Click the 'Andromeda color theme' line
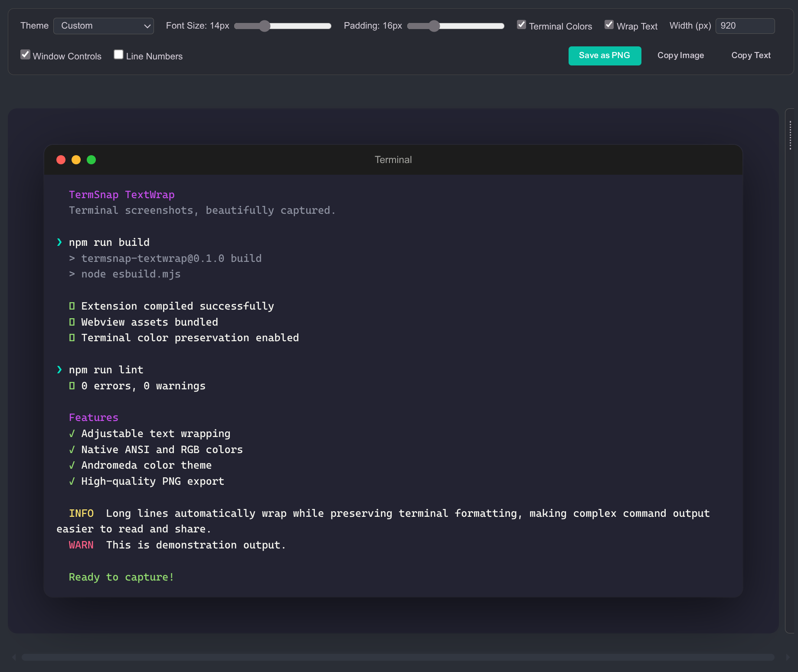 (147, 465)
